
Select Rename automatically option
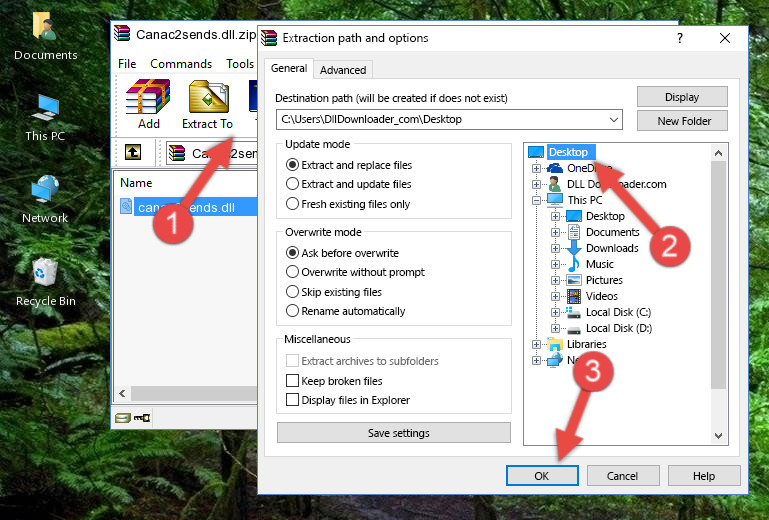pyautogui.click(x=292, y=311)
